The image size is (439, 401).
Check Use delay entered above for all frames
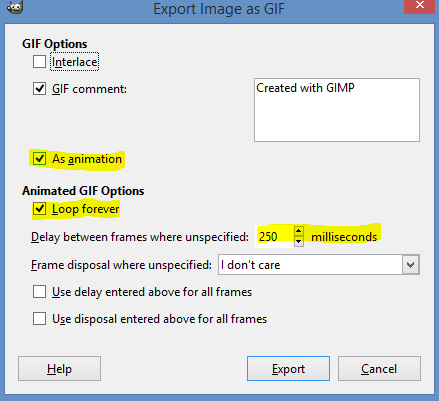pyautogui.click(x=39, y=292)
